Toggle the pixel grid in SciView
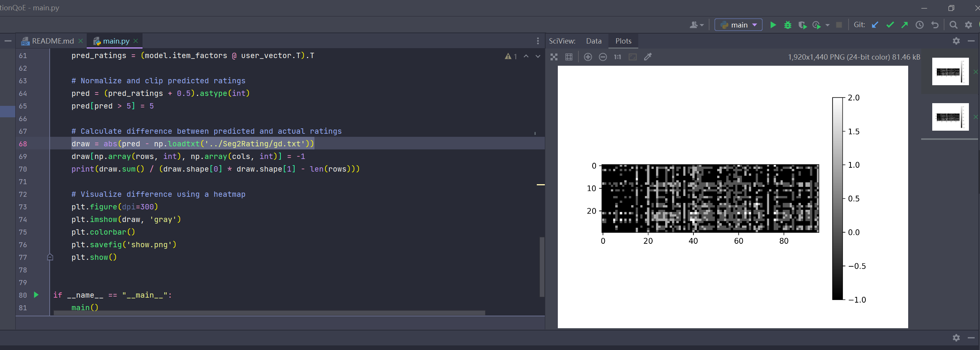The image size is (980, 350). 569,57
